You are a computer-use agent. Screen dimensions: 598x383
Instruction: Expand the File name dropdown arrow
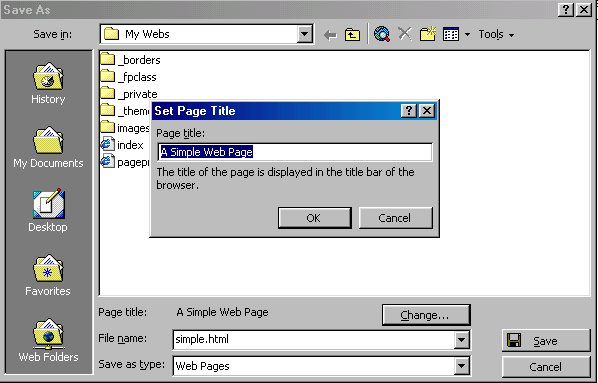point(461,339)
